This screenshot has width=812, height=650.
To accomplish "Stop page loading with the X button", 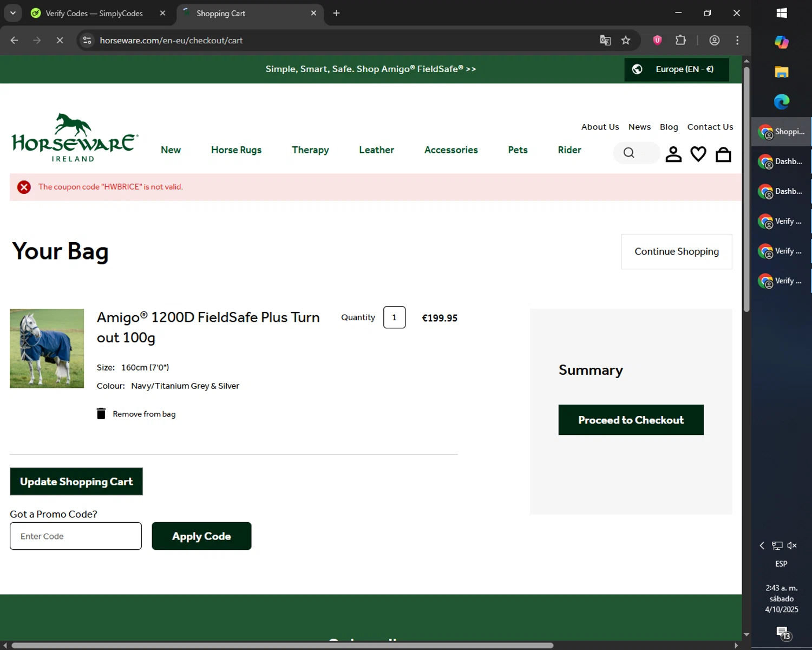I will [x=60, y=40].
